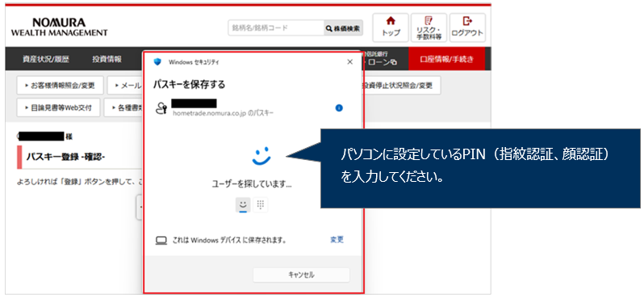Select the PIN keypad sign-in option
This screenshot has width=644, height=299.
(x=261, y=204)
